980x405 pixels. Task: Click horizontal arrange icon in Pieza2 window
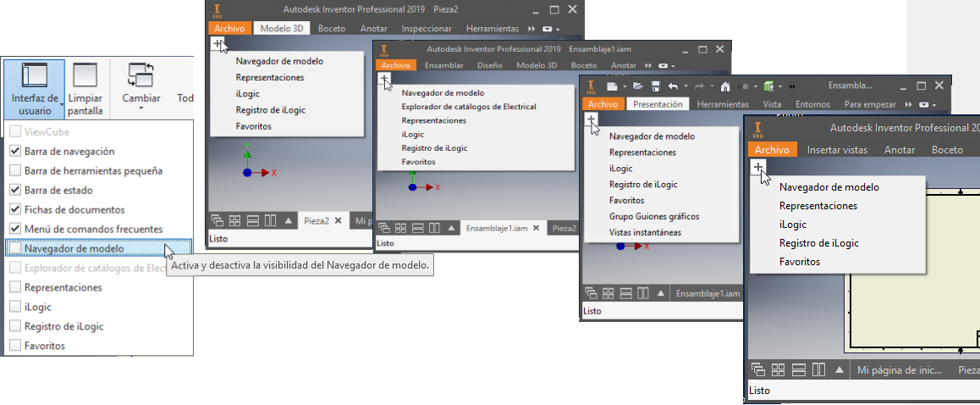(x=253, y=220)
